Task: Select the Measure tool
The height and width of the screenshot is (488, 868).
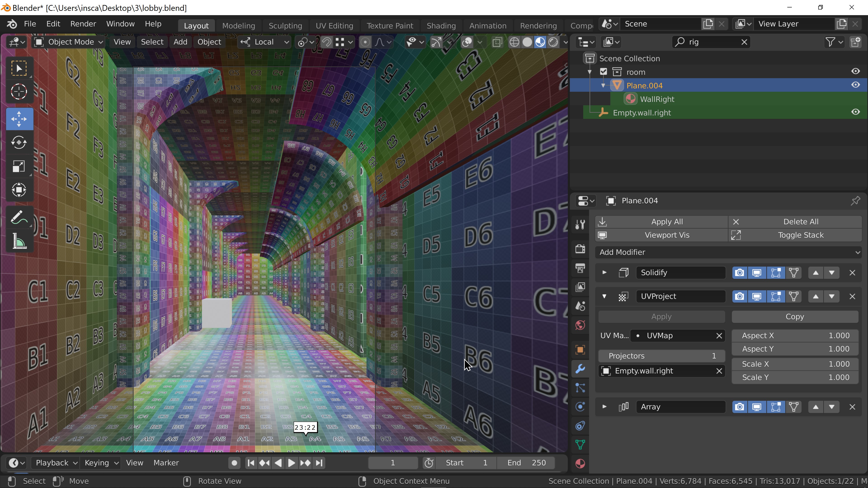Action: 19,241
